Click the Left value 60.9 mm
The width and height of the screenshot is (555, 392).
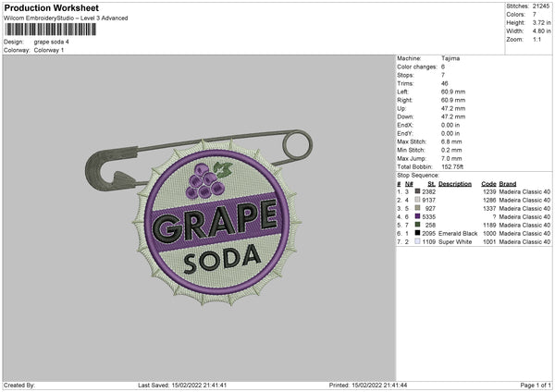point(453,92)
